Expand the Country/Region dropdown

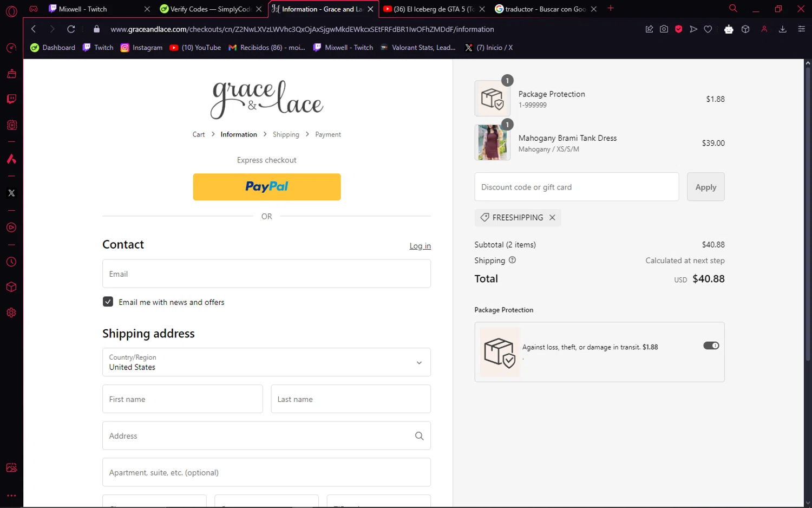tap(266, 362)
